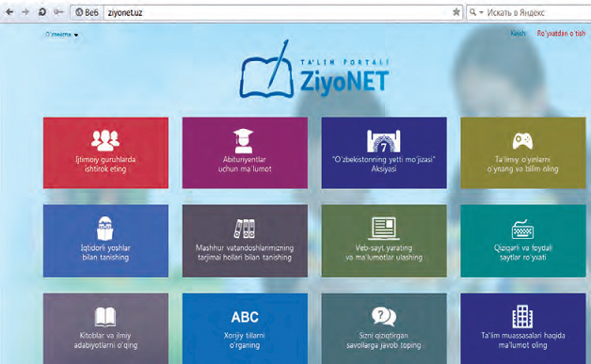Open the O'zbekistonning yetti mo'jizasi tile
The image size is (591, 364).
tap(384, 152)
